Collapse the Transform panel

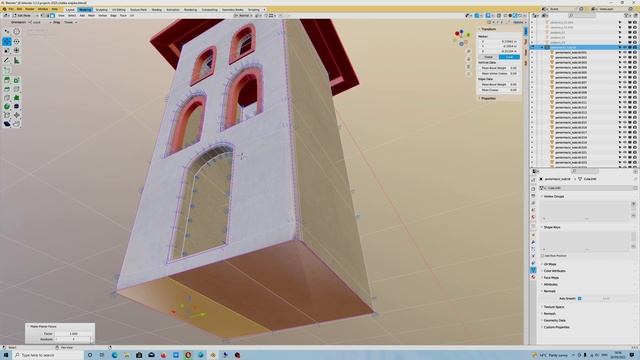click(x=488, y=29)
